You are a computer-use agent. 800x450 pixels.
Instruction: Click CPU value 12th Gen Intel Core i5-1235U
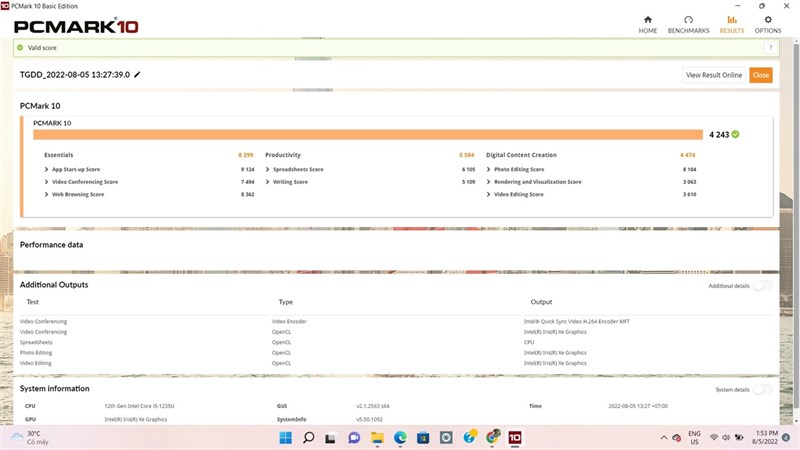pos(139,406)
